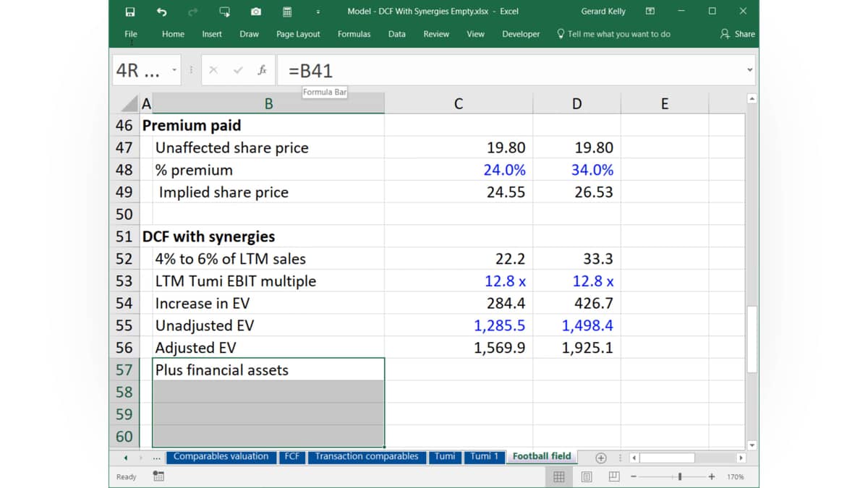Click the Unadjusted EV value 1,285.5
This screenshot has width=868, height=488.
[459, 325]
